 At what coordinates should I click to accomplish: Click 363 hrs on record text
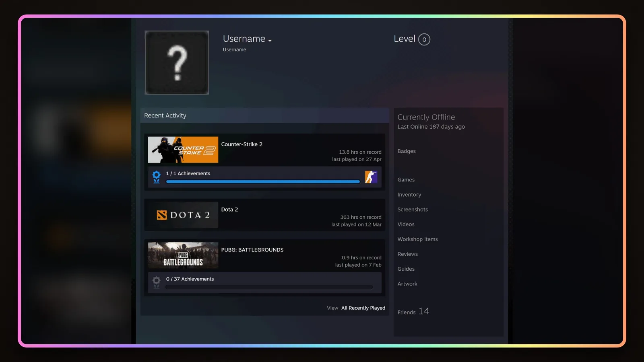click(361, 217)
